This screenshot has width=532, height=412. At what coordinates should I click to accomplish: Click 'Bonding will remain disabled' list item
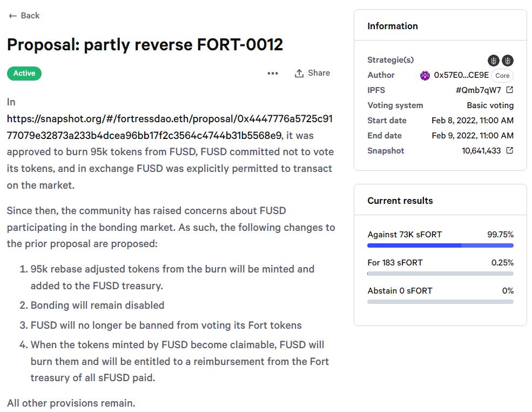(x=97, y=305)
